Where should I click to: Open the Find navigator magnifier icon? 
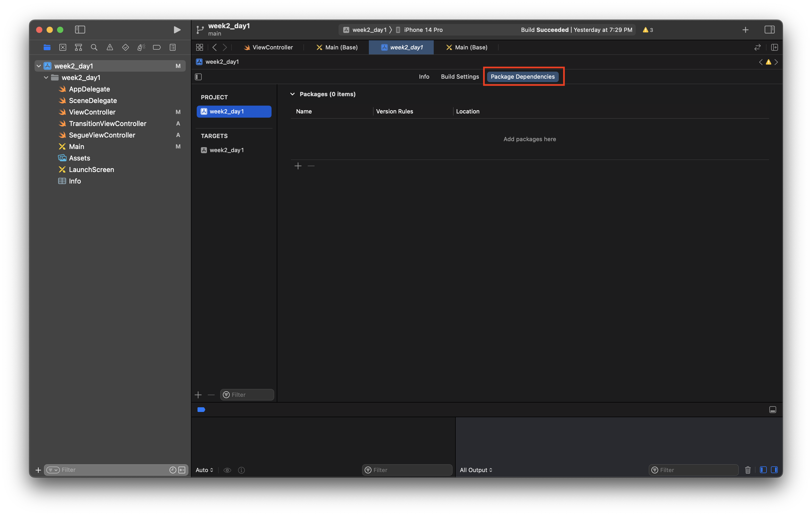coord(94,48)
